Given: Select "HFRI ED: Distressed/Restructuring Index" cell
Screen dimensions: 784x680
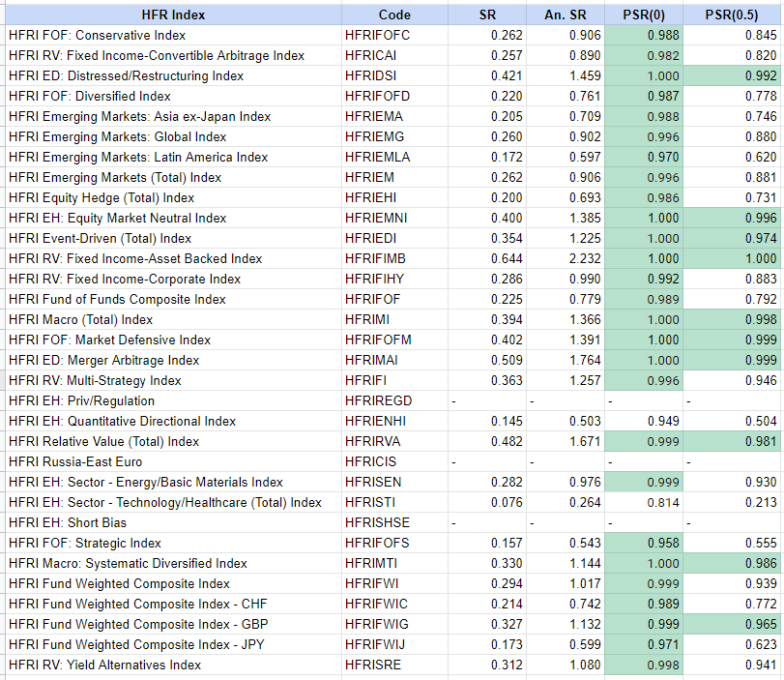Looking at the screenshot, I should 173,76.
